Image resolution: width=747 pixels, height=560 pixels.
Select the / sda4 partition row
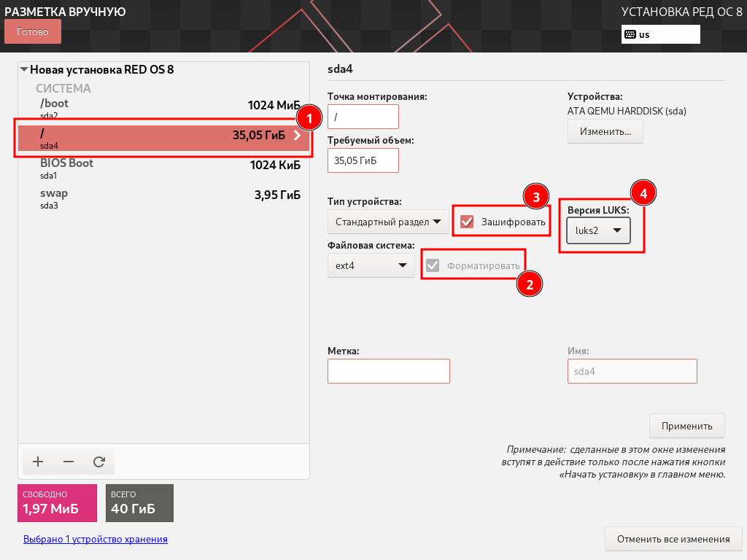[164, 138]
